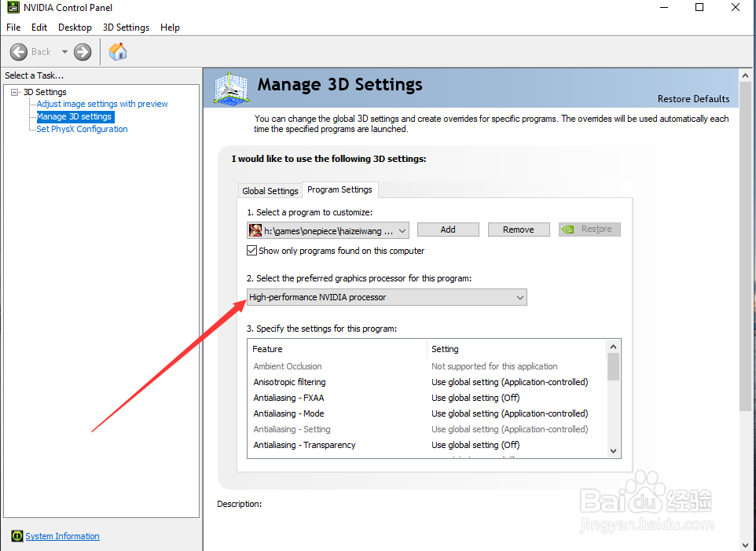Click the Add button
This screenshot has height=551, width=756.
pyautogui.click(x=448, y=230)
